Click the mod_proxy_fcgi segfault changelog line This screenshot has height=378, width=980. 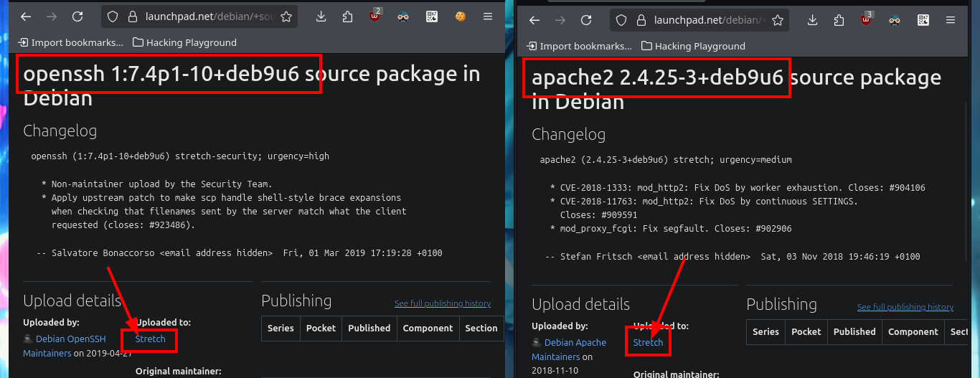(671, 229)
